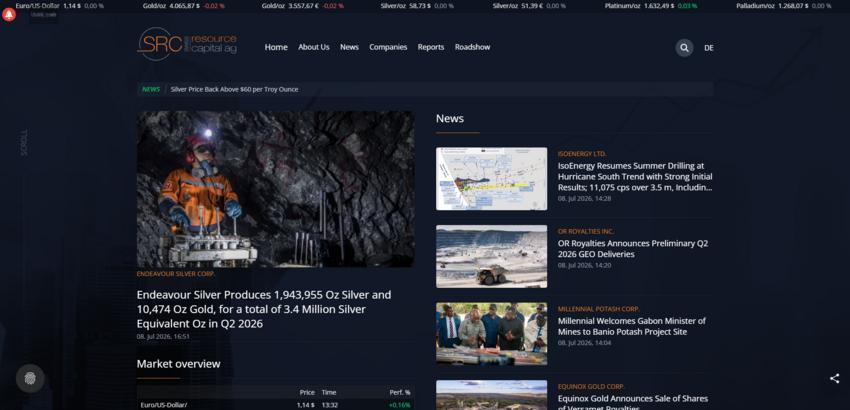Click Silver/oz 51,39 € ticker
850x410 pixels.
click(x=529, y=6)
